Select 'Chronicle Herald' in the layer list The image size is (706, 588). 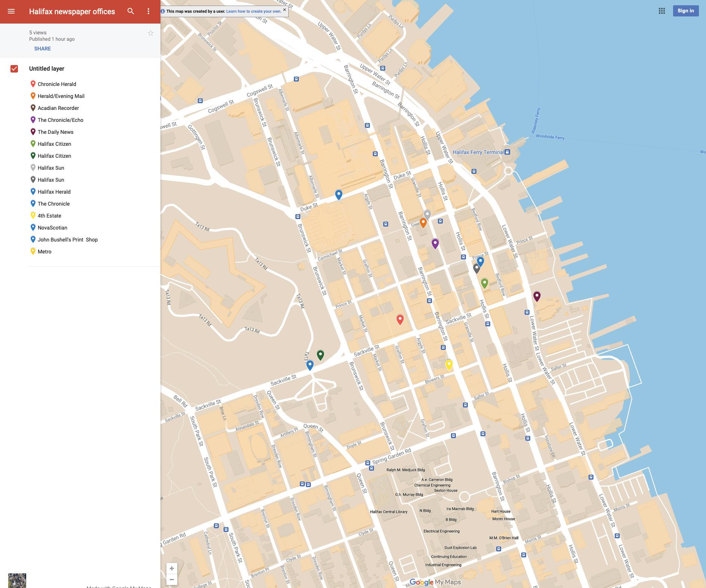(57, 84)
